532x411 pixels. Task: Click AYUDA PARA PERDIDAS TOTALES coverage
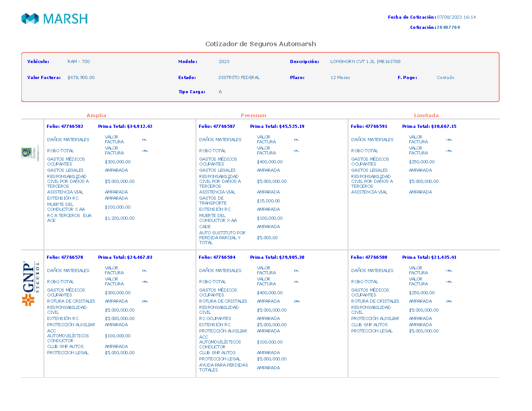[223, 368]
